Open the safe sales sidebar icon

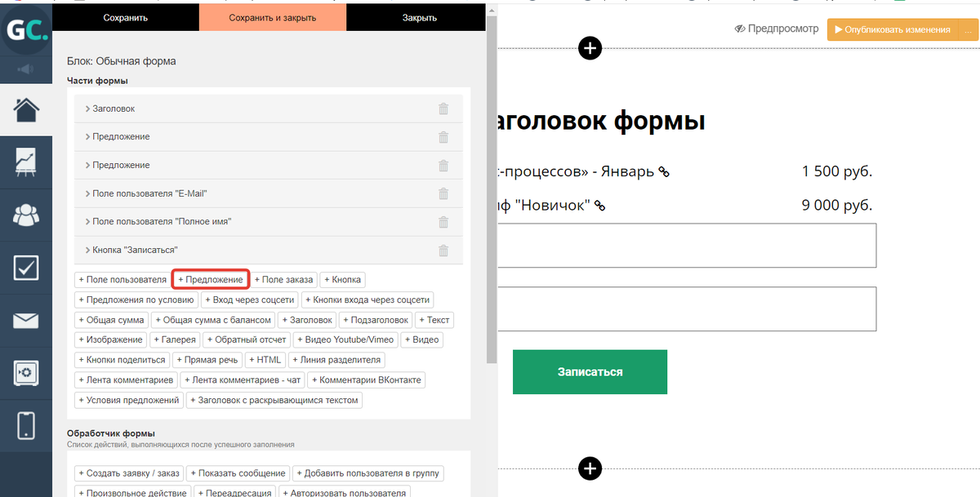point(26,373)
